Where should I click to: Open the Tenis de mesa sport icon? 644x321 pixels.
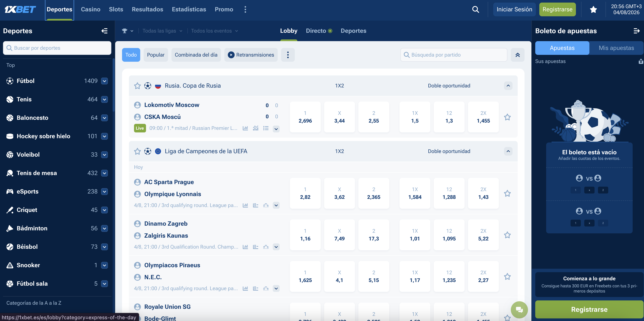[10, 173]
